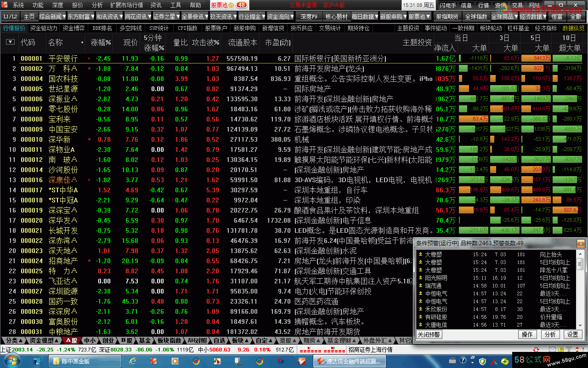The width and height of the screenshot is (588, 368).
Task: Click 操作 in the alert window
Action: (527, 334)
